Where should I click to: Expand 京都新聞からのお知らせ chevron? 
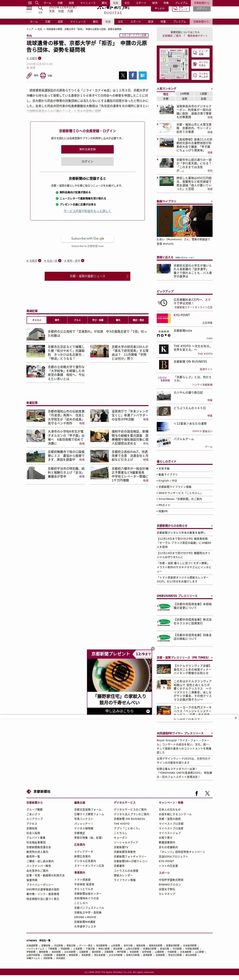(211, 526)
